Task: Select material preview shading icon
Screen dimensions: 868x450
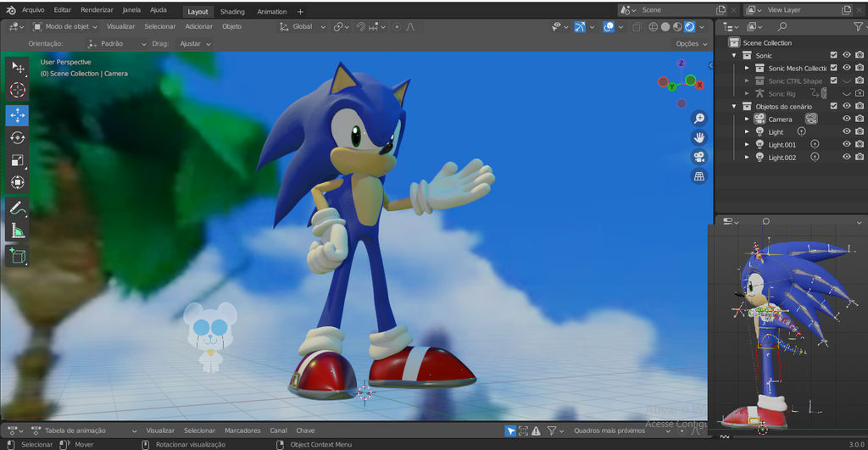Action: [x=677, y=26]
